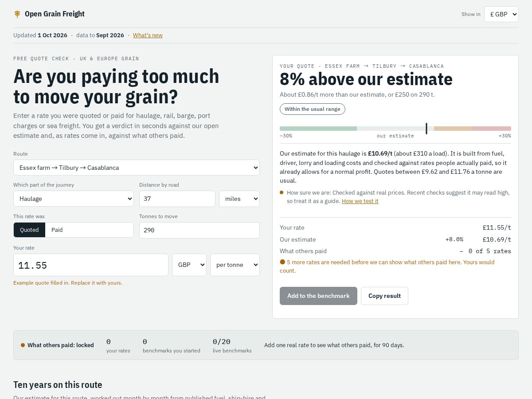Viewport: 532px width, 399px height.
Task: Click the green below-estimate segment of the scale
Action: 318,129
